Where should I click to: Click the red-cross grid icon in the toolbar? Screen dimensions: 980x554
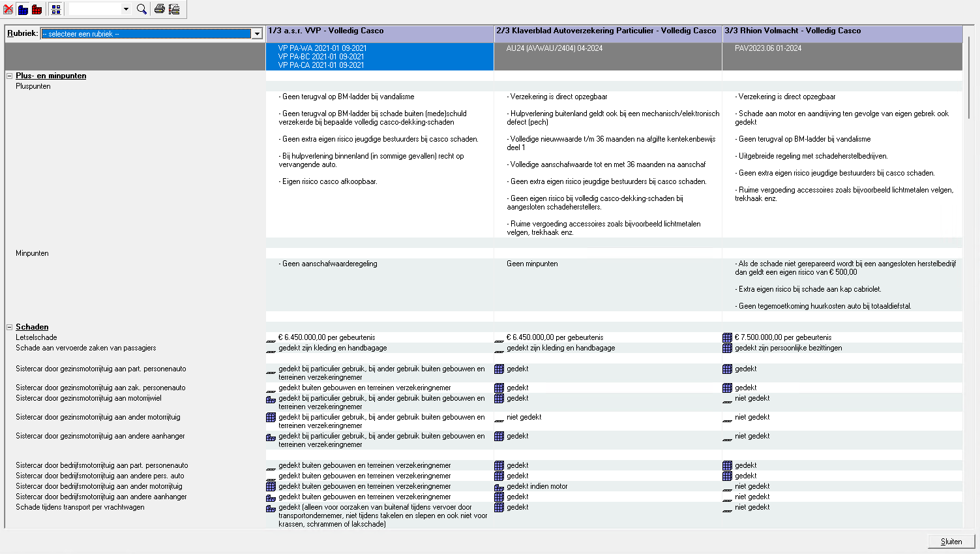8,9
